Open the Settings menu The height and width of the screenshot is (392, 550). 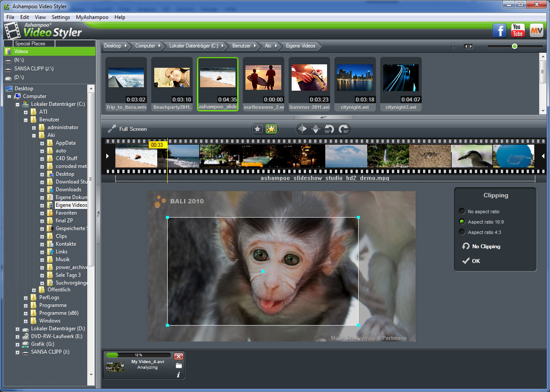(x=60, y=17)
